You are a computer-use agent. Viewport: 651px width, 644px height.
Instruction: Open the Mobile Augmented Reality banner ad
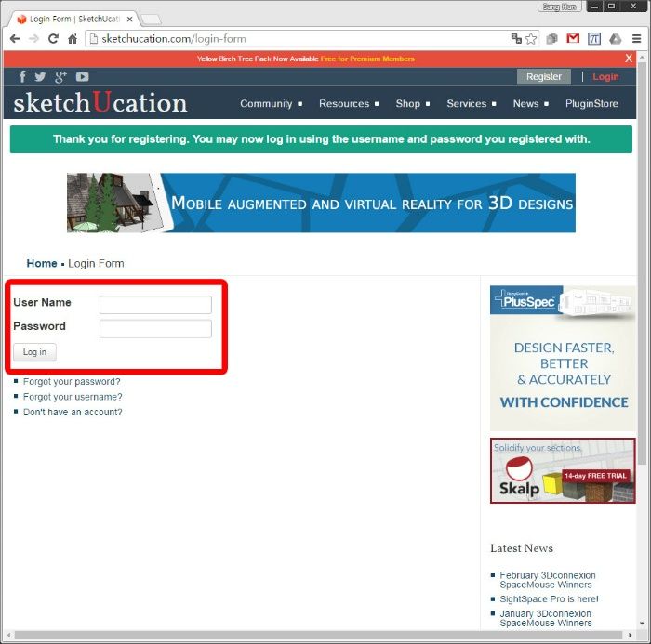[x=321, y=203]
